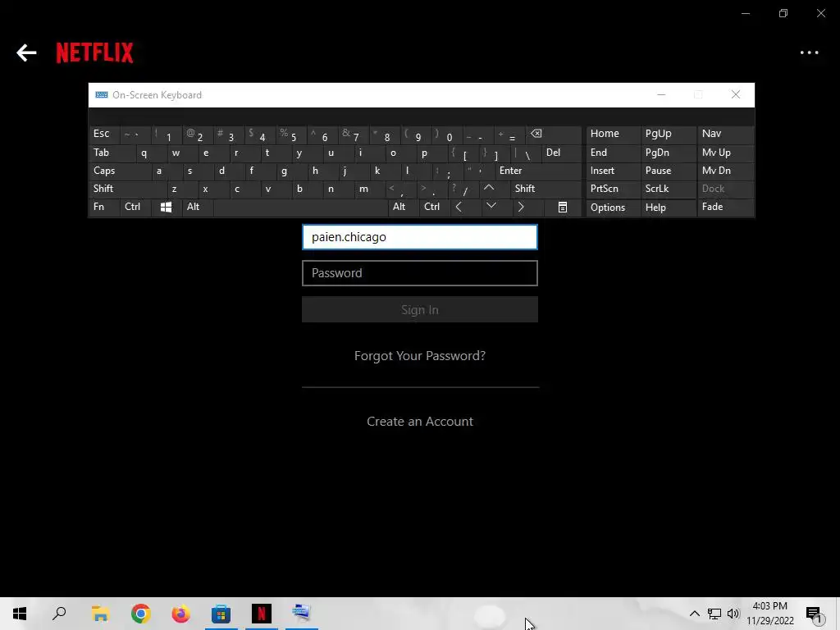The height and width of the screenshot is (630, 840).
Task: Toggle the ScrLk key
Action: (x=668, y=189)
